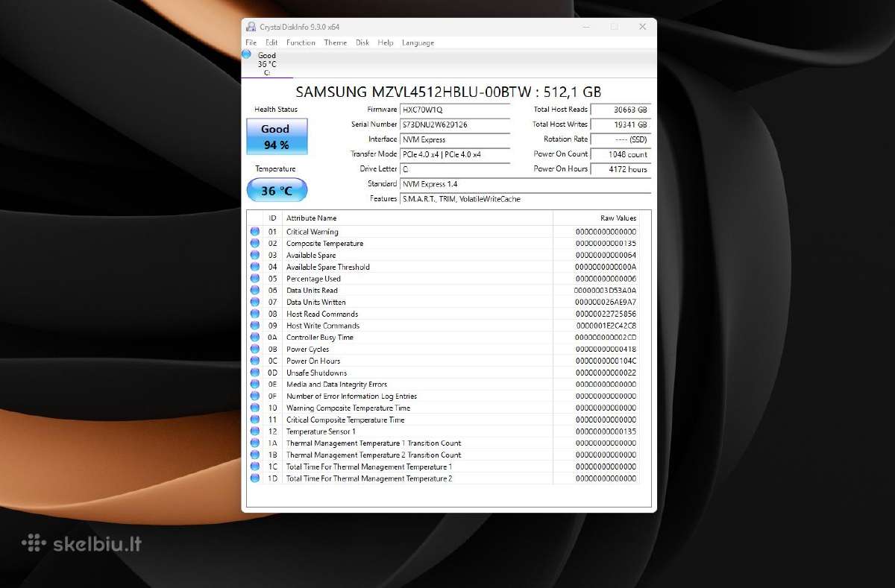Click the Total Host Reads value 30663 GB

pyautogui.click(x=621, y=110)
